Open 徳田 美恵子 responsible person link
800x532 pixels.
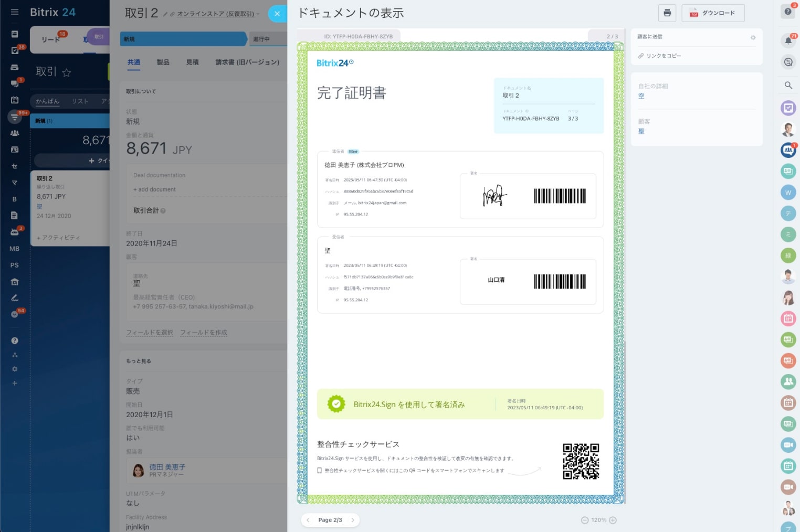(x=167, y=466)
